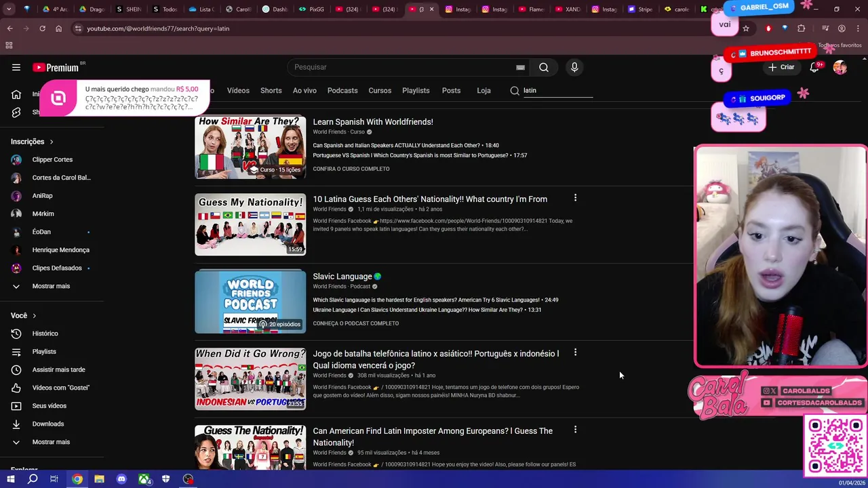868x488 pixels.
Task: Expand subscriptions with Mostrar mais
Action: click(51, 286)
